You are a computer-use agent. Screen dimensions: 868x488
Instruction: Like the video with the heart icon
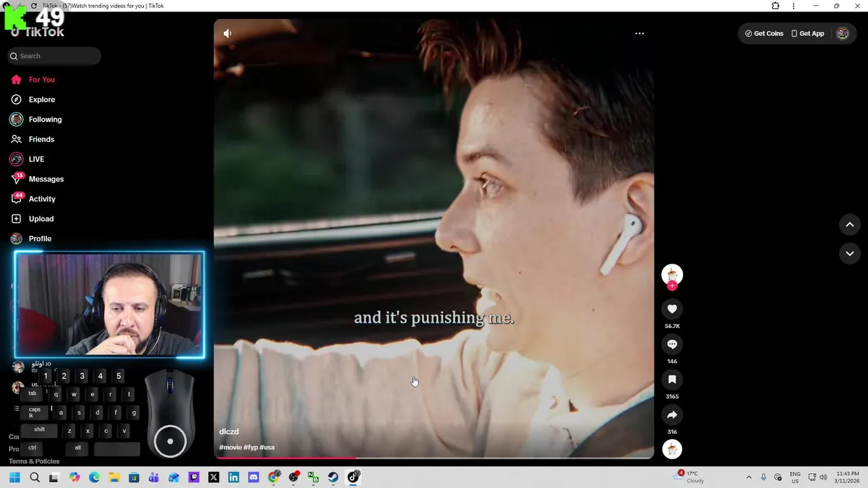click(x=672, y=309)
